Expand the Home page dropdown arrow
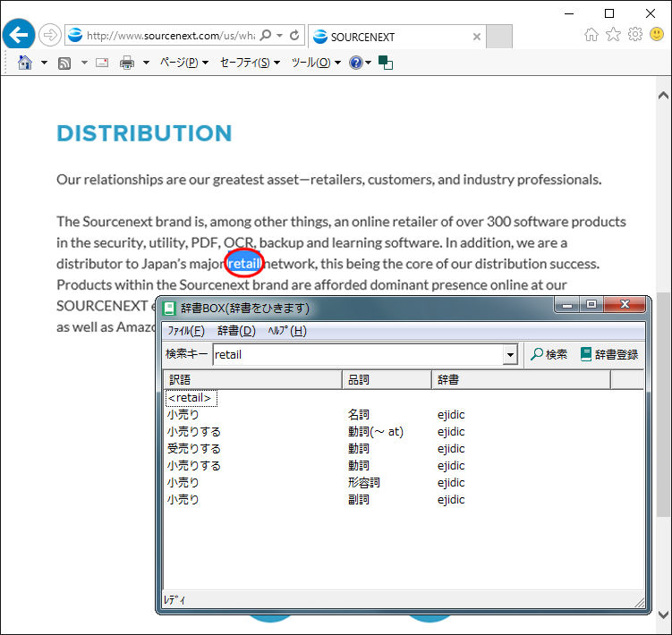This screenshot has height=635, width=672. click(x=44, y=63)
